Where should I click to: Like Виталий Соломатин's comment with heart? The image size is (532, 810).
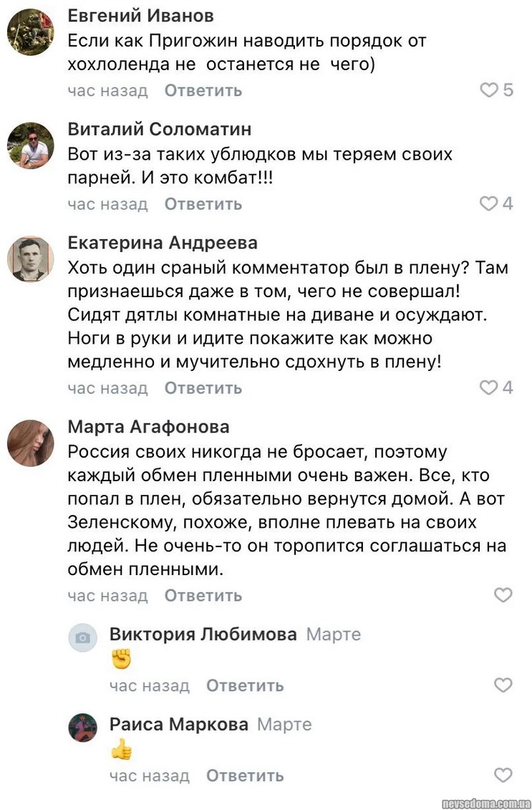point(488,204)
